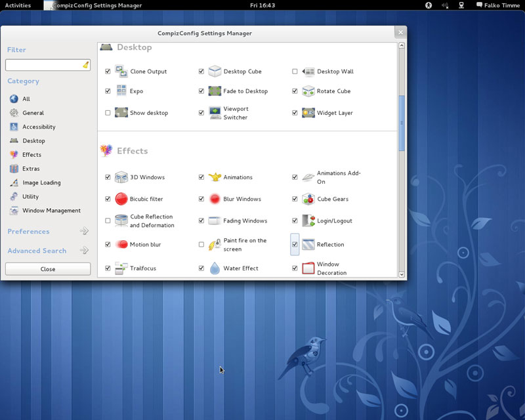Viewport: 525px width, 420px height.
Task: Open the Motion blur plugin icon
Action: click(121, 245)
